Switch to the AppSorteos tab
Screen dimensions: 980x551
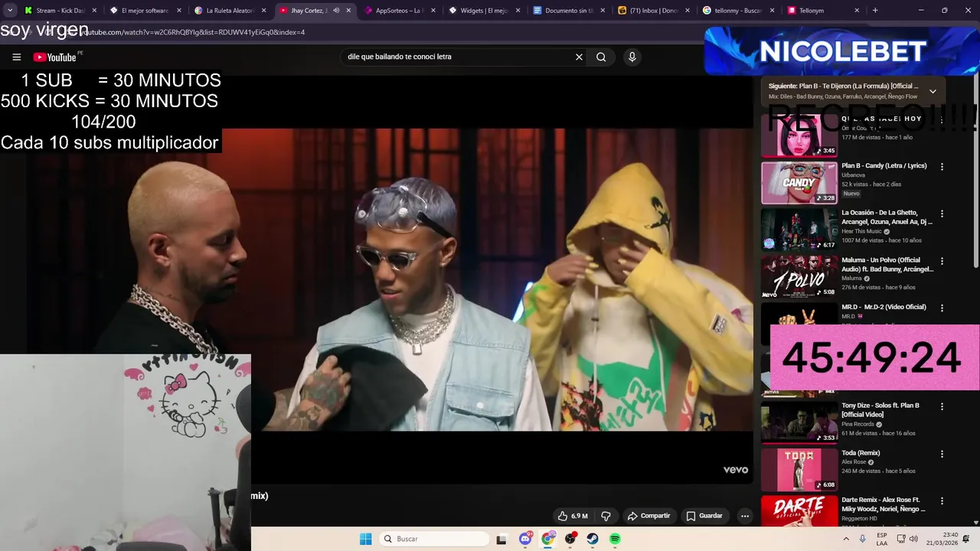tap(399, 11)
